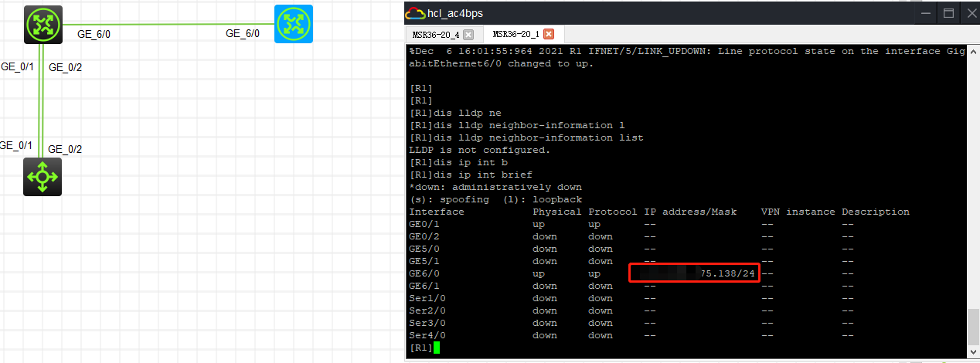Click the 'IP address/Mask' column header
This screenshot has width=980, height=363.
click(690, 212)
